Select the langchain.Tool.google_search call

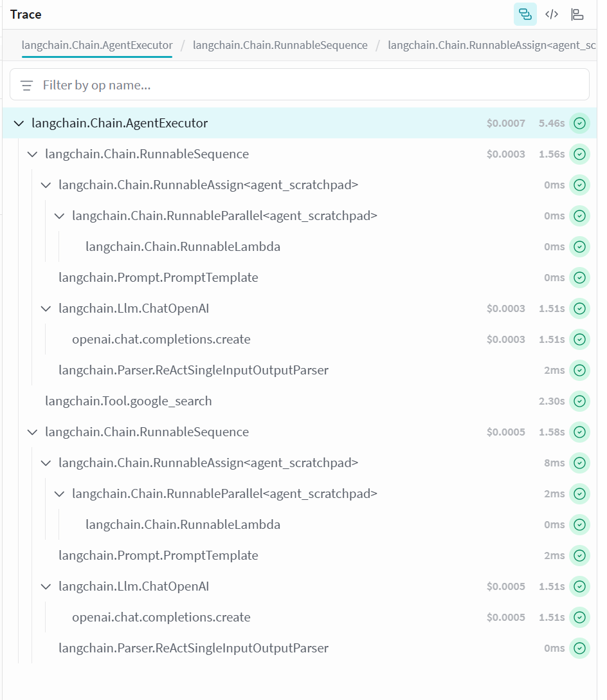coord(128,401)
